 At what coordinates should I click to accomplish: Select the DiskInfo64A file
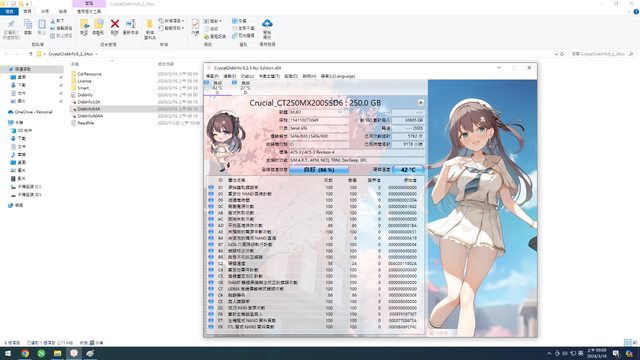[x=89, y=109]
